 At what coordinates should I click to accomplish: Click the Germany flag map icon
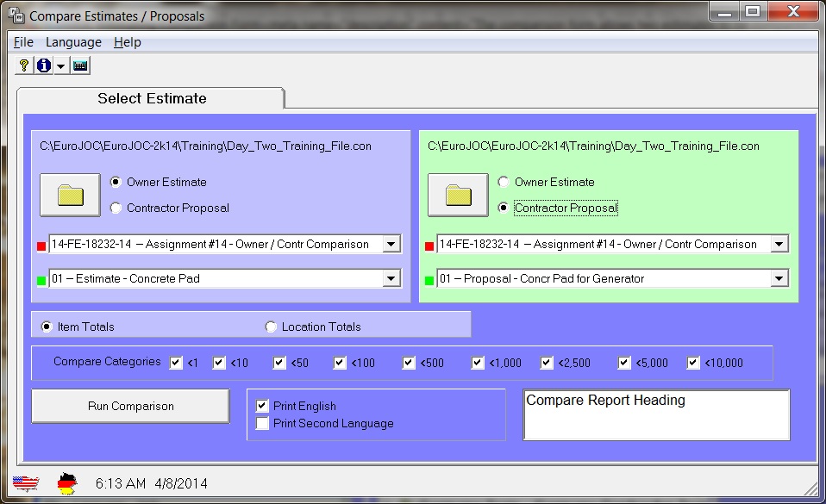(66, 483)
